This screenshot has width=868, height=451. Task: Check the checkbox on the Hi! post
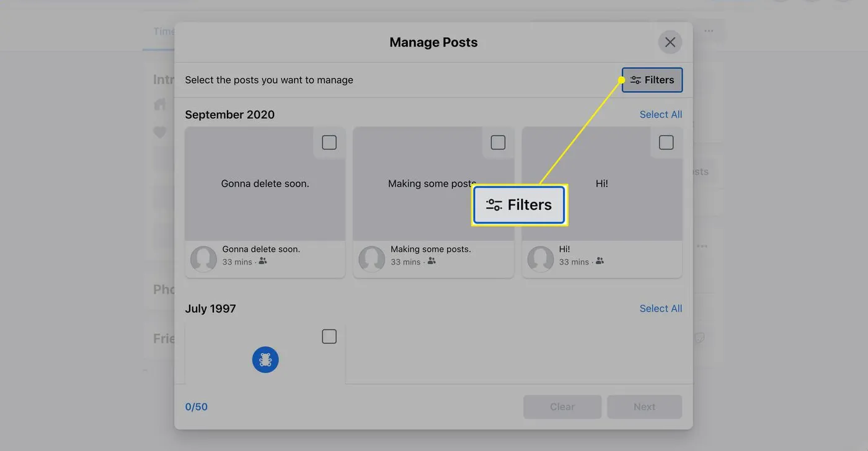point(666,142)
